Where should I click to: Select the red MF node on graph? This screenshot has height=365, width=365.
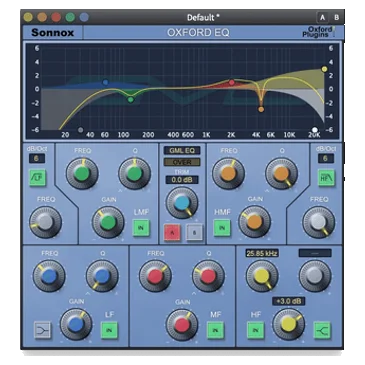[232, 82]
